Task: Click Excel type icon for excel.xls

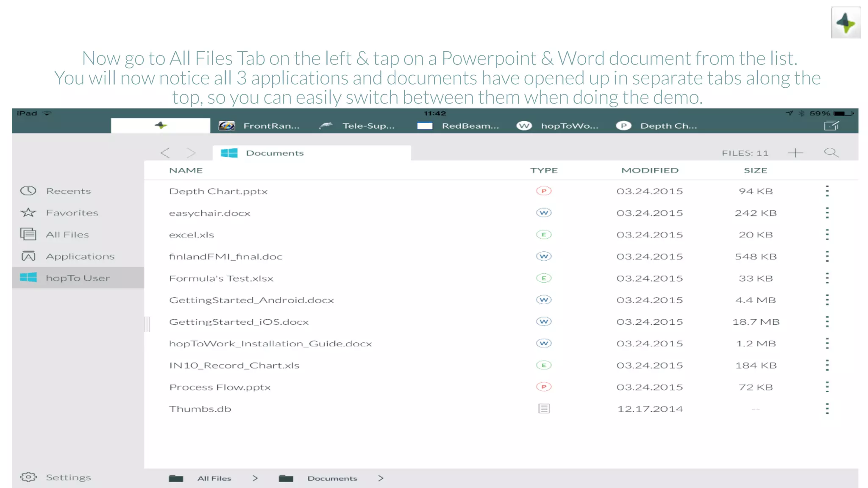Action: click(544, 235)
